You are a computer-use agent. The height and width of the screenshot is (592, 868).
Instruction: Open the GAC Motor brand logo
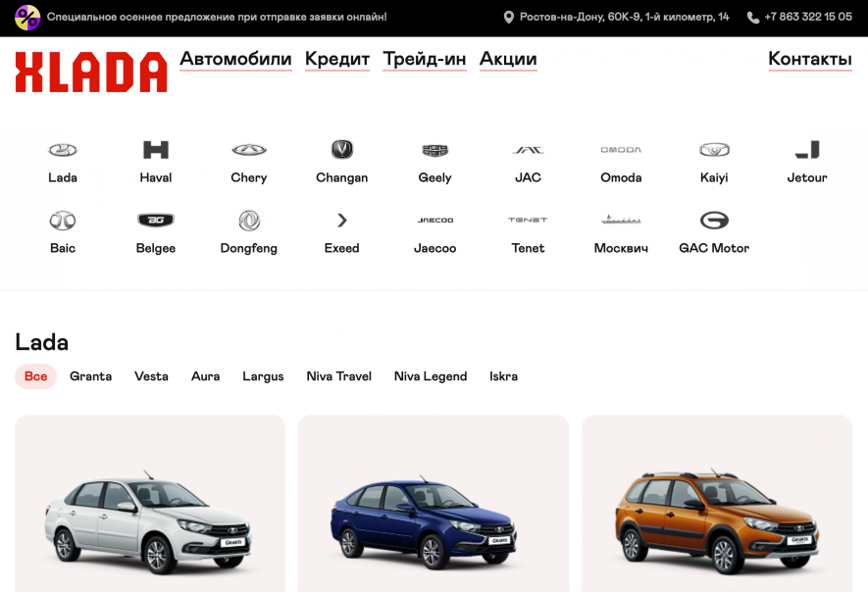coord(714,221)
